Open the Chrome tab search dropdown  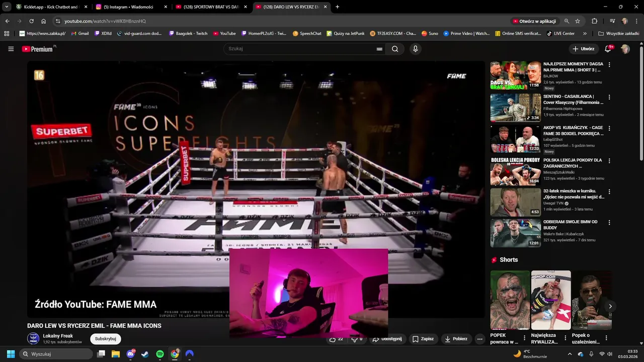pyautogui.click(x=7, y=7)
